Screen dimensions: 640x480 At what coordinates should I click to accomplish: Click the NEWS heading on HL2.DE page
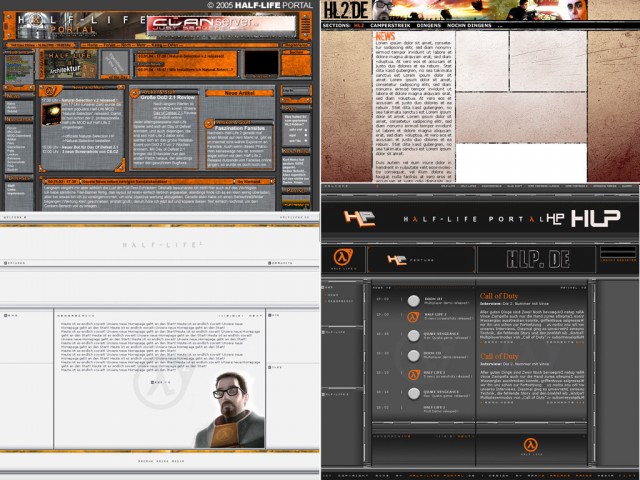385,36
